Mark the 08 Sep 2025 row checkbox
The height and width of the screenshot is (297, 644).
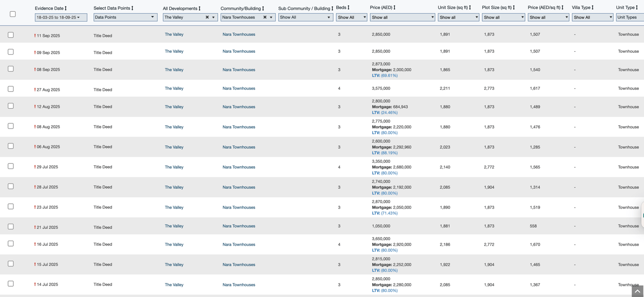click(11, 69)
